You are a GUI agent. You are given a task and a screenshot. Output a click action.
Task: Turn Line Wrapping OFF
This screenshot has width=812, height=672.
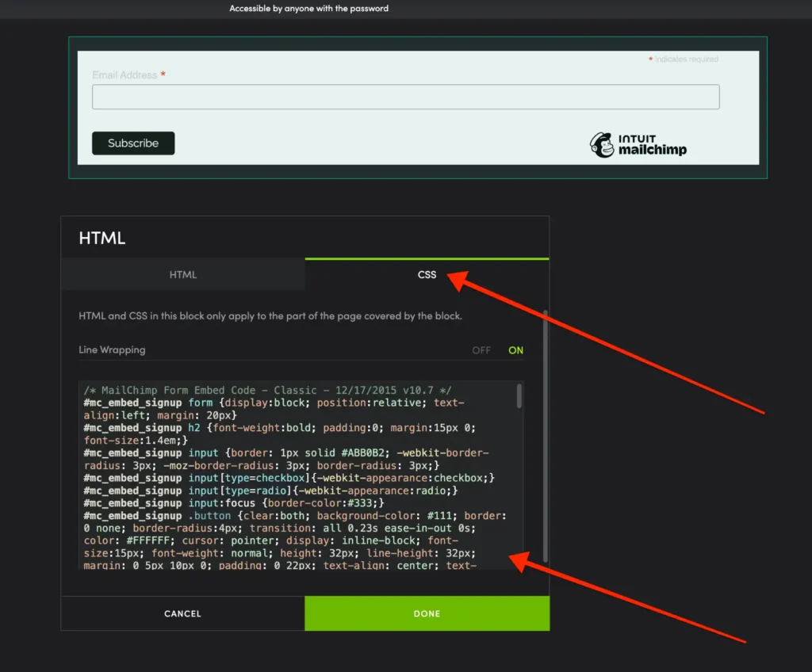(x=481, y=349)
